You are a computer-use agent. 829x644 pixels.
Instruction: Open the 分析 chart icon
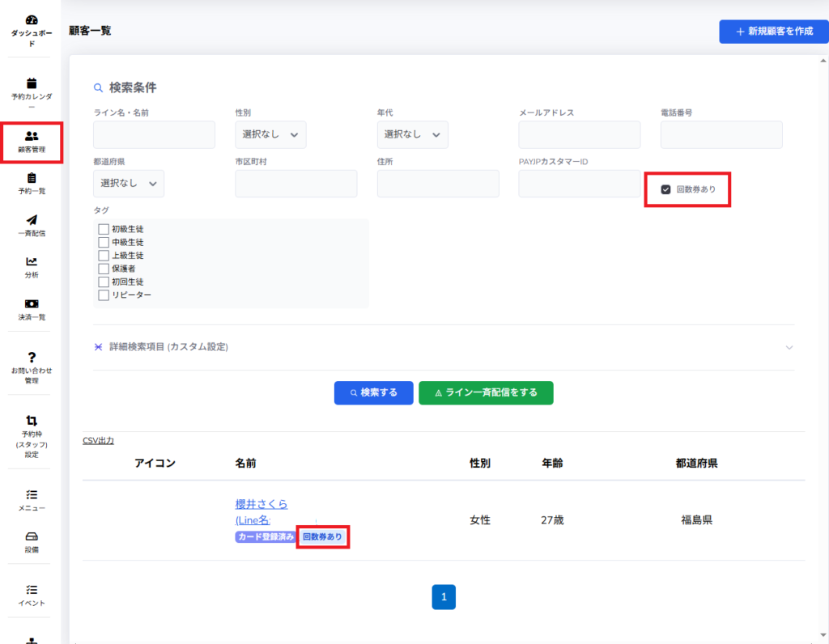click(32, 261)
